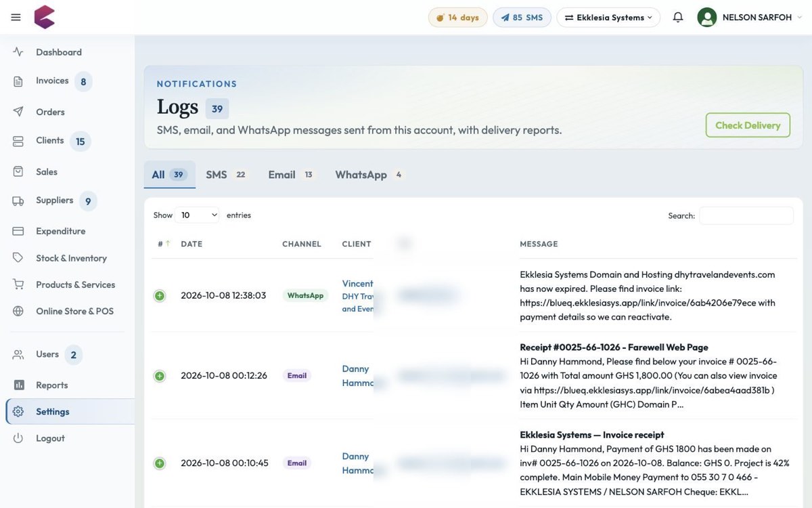Open the notifications bell
The image size is (812, 508).
(678, 18)
